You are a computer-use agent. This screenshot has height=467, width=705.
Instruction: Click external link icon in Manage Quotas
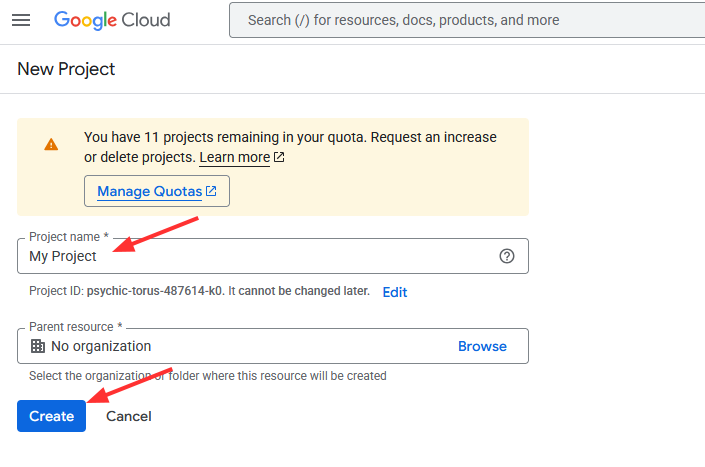[x=211, y=191]
